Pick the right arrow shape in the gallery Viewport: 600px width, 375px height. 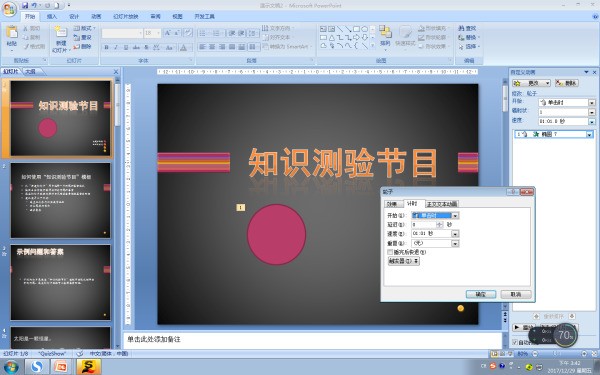356,38
